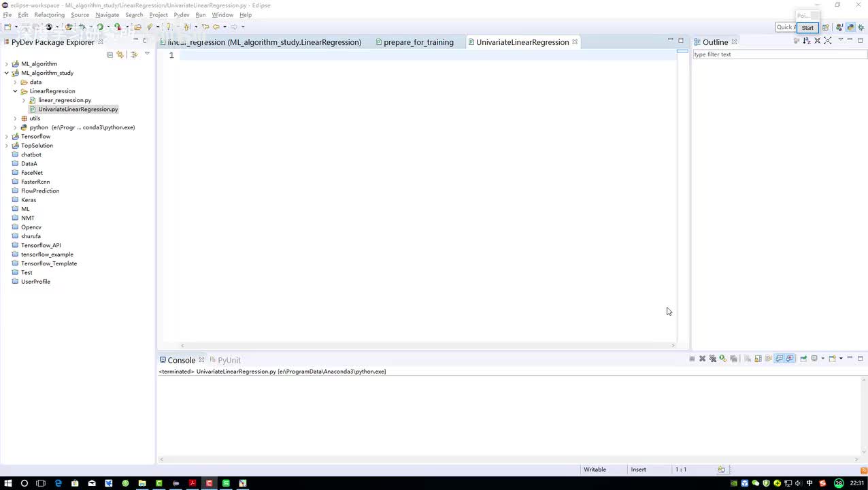
Task: Select UnivariateLinearRegression.py in the tree
Action: 78,109
